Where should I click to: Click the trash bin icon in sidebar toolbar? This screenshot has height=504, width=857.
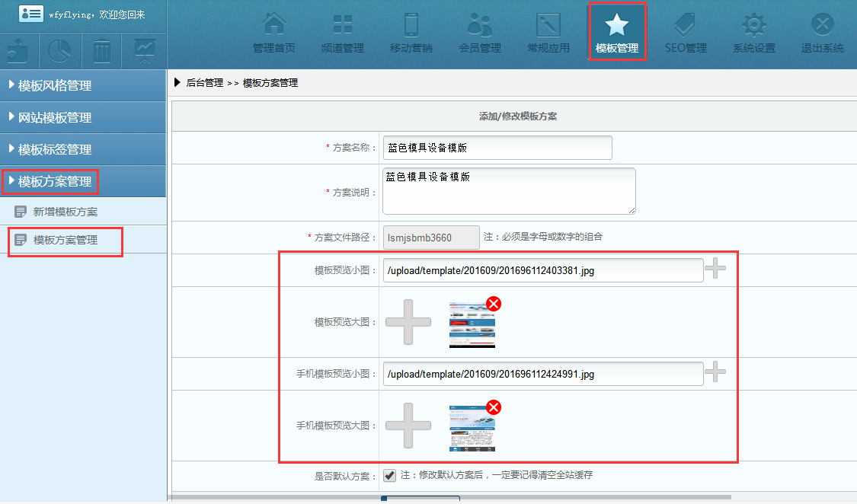point(102,51)
